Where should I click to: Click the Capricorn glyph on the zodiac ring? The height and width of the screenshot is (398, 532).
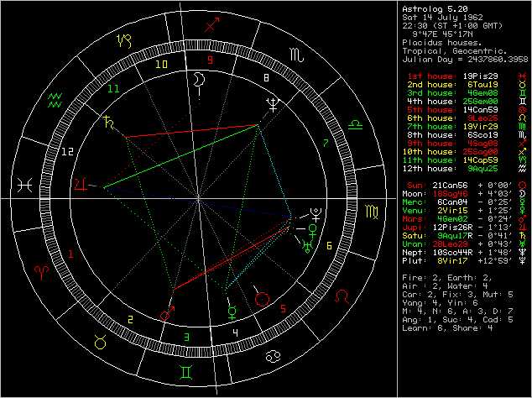[124, 40]
